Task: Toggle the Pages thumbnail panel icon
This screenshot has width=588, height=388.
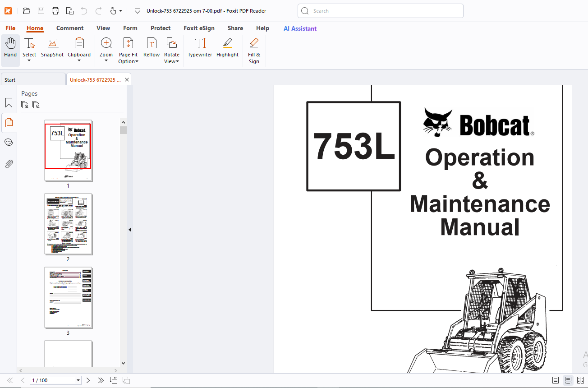Action: (x=9, y=123)
